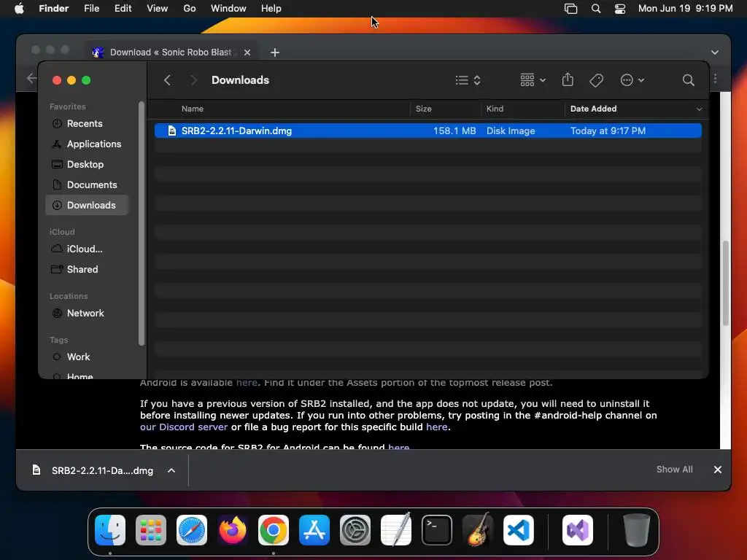Change Finder list view style
Screen dimensions: 747x560
468,80
